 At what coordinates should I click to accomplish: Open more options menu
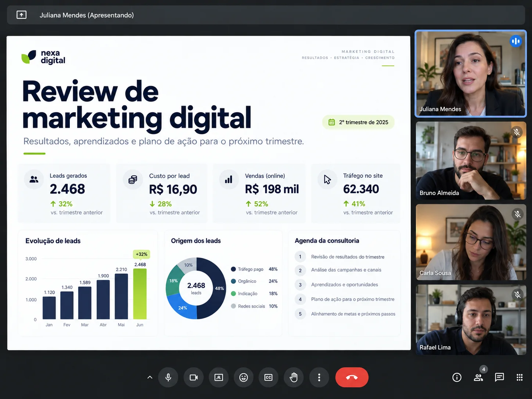tap(319, 377)
